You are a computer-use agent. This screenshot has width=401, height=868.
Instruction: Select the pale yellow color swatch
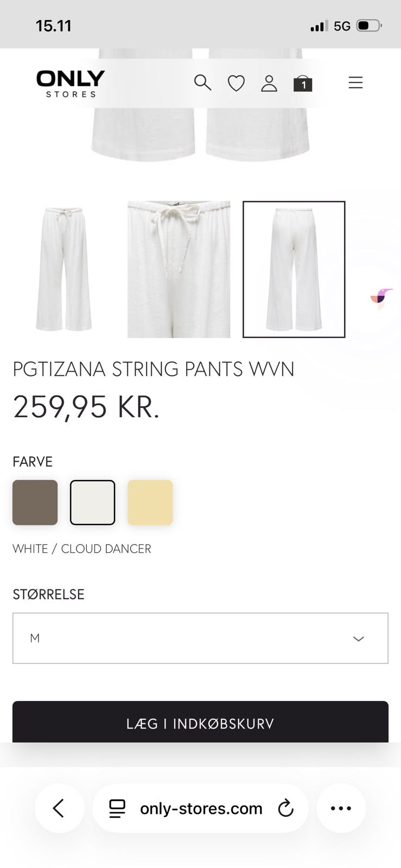coord(150,502)
